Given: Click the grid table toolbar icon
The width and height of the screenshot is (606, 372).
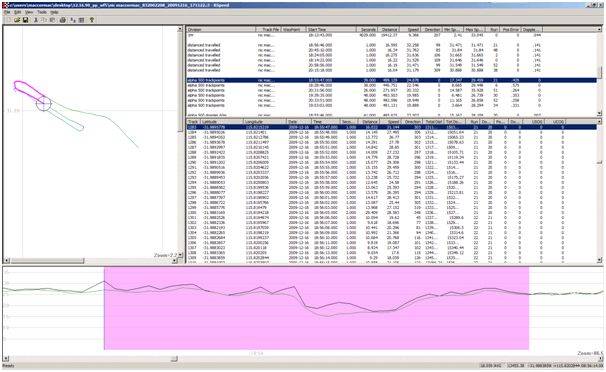Looking at the screenshot, I should pyautogui.click(x=82, y=20).
